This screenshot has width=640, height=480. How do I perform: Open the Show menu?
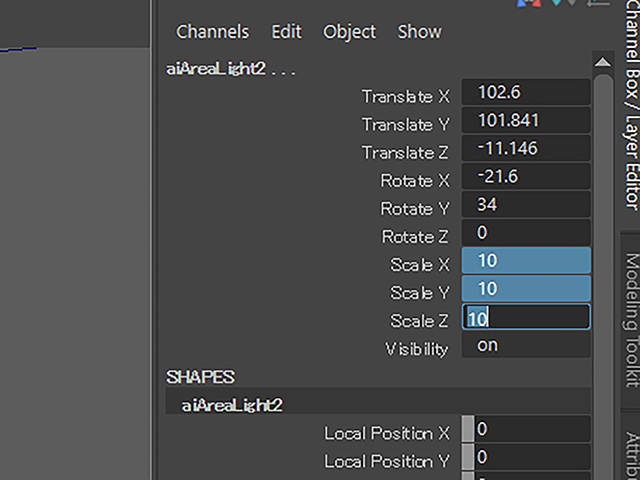420,32
